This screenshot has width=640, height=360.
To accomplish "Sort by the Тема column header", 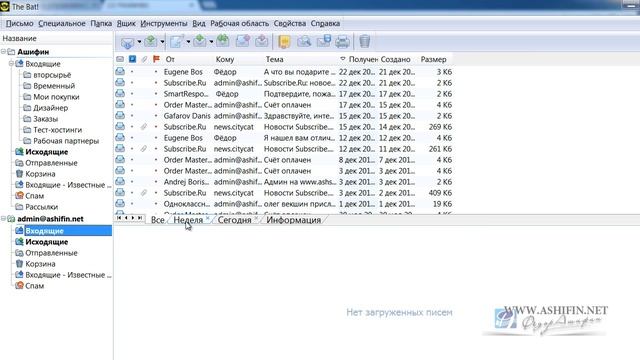I will (x=274, y=59).
